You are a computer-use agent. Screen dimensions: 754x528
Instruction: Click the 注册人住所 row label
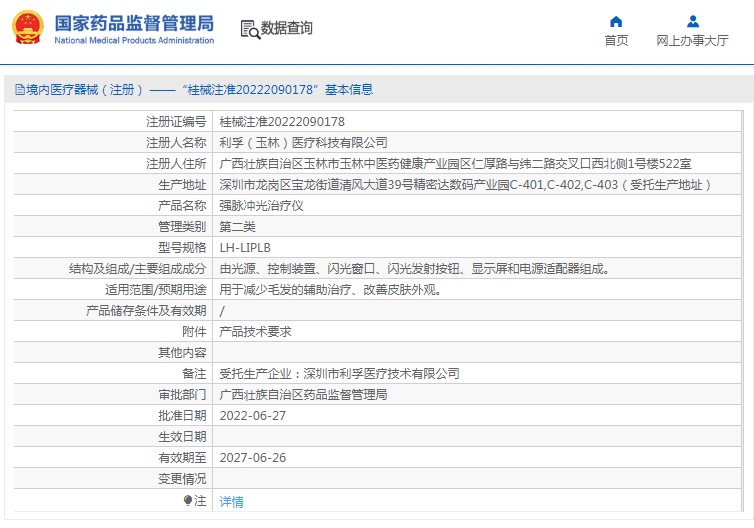click(176, 164)
